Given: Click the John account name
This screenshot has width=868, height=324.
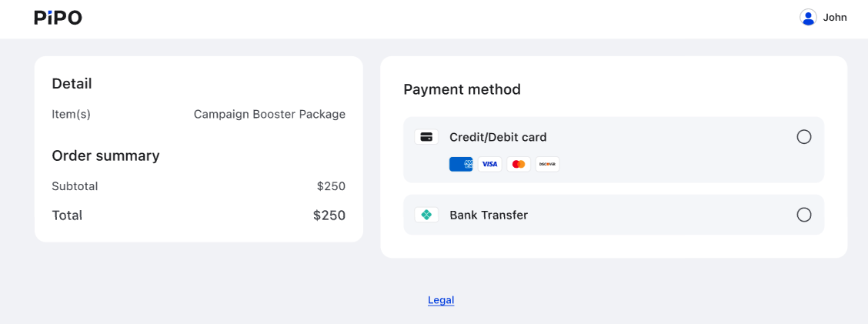Looking at the screenshot, I should (835, 18).
